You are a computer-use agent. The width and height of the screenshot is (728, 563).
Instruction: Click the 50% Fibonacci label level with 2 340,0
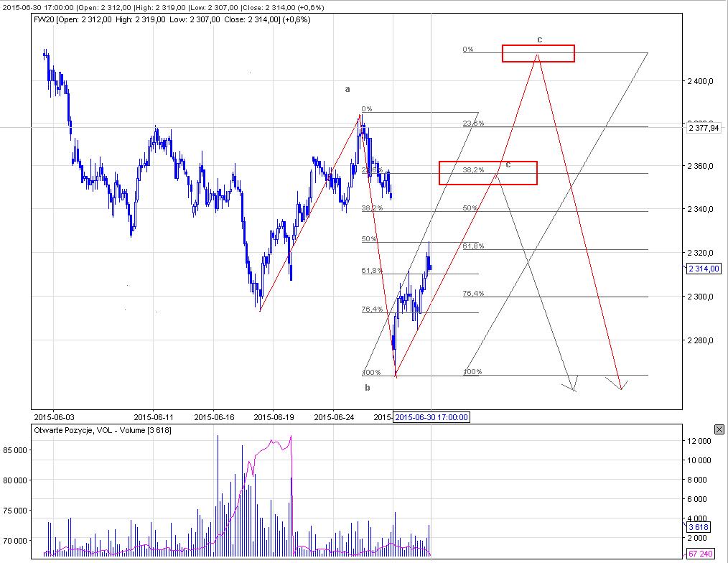click(470, 208)
